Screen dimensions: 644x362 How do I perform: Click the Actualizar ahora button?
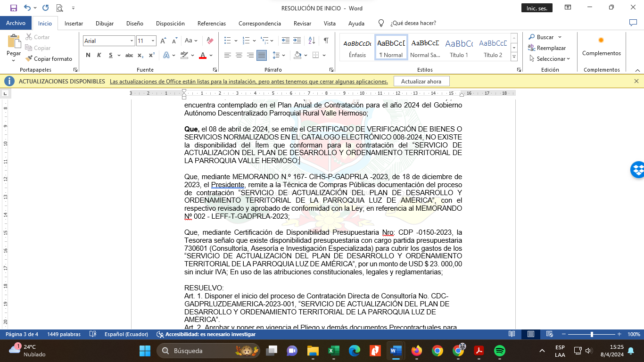pyautogui.click(x=421, y=82)
